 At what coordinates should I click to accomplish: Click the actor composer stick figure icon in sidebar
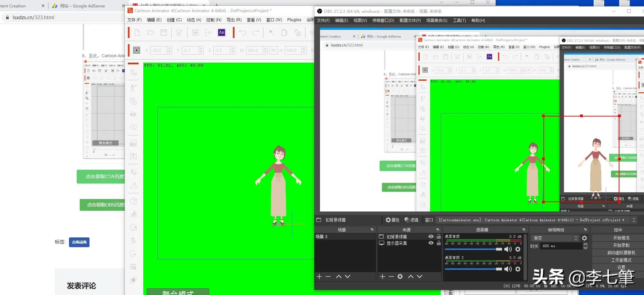click(134, 72)
